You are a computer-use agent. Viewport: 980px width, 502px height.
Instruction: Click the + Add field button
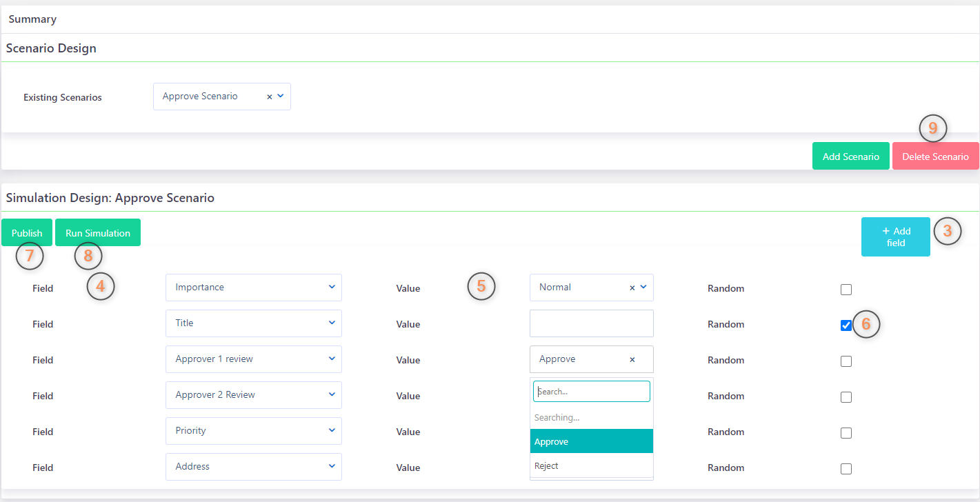click(x=896, y=237)
